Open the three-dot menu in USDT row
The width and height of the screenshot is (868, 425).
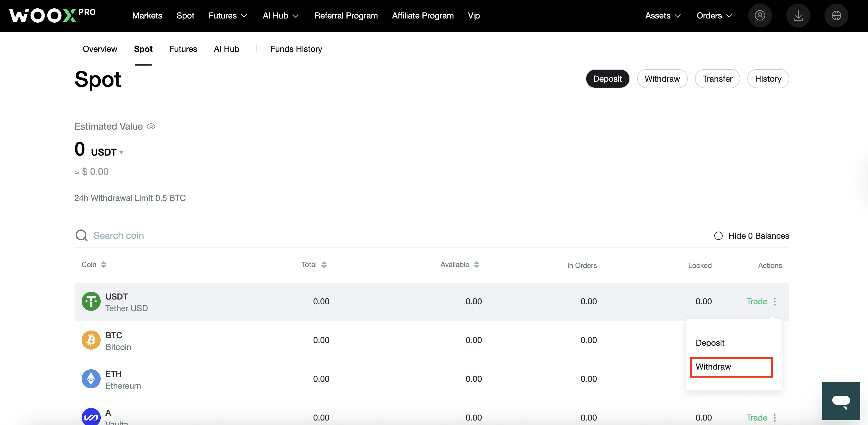[x=775, y=301]
